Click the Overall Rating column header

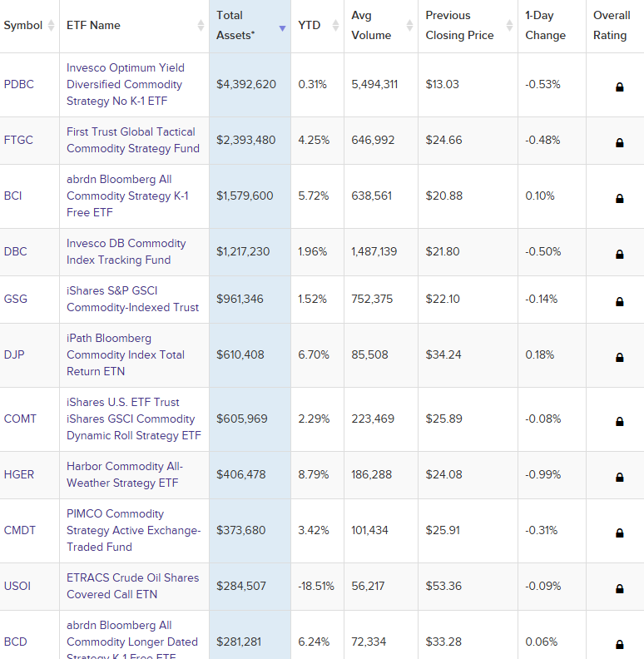(x=615, y=26)
